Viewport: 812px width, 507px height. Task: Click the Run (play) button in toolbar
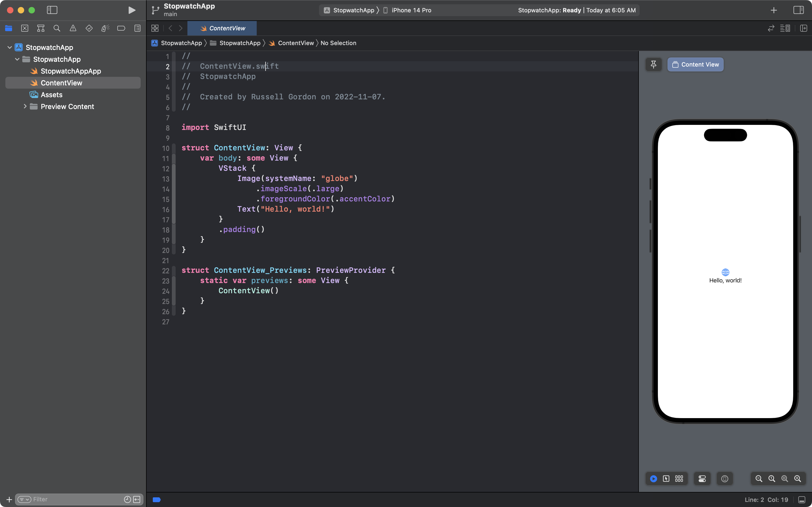point(132,10)
